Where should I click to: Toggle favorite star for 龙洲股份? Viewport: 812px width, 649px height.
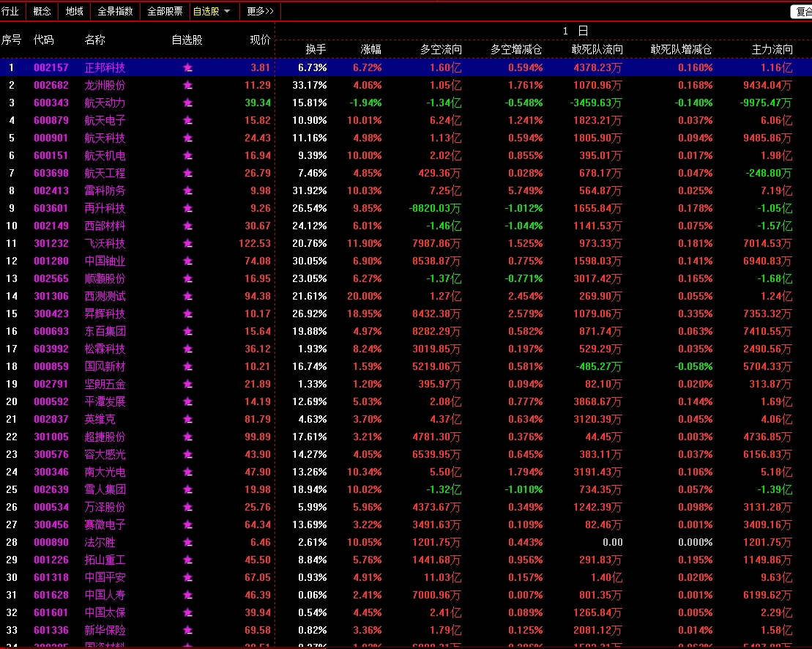pos(187,86)
